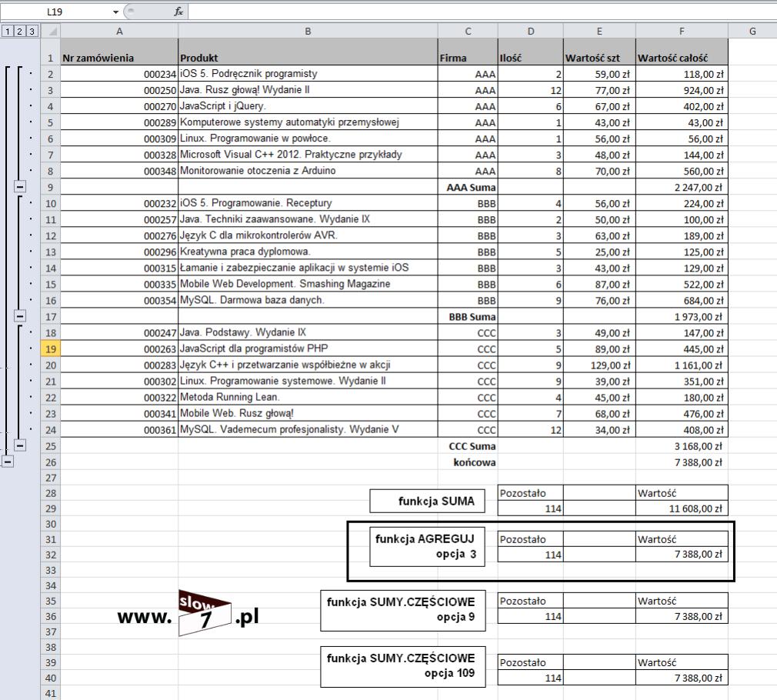Click the Select All corner box
The height and width of the screenshot is (700, 777).
click(x=51, y=32)
